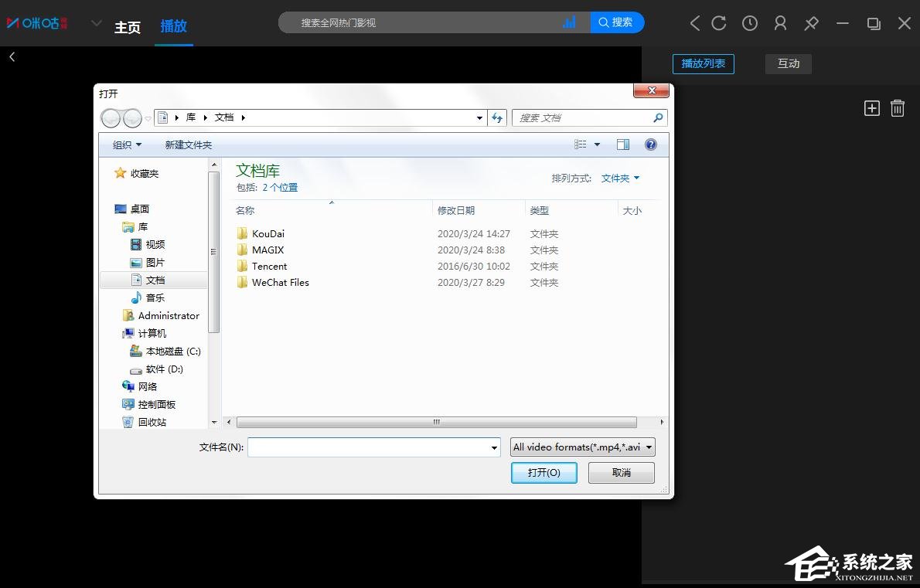The height and width of the screenshot is (588, 920).
Task: Click the hot-ranking bars icon in search box
Action: (570, 22)
